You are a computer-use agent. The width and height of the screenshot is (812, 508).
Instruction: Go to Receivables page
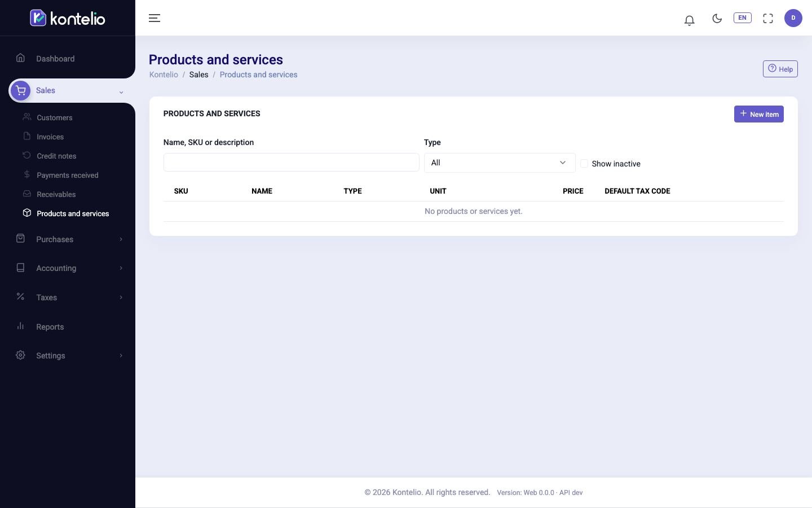tap(56, 194)
